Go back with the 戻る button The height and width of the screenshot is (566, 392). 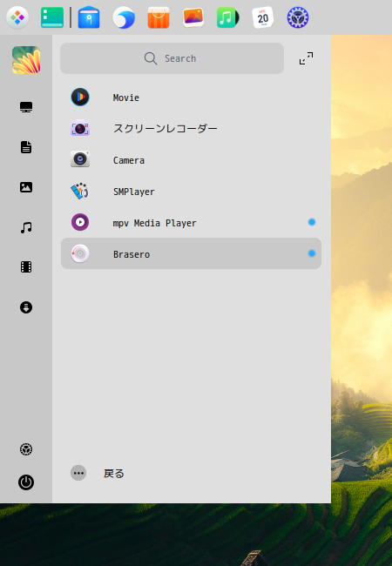[98, 473]
